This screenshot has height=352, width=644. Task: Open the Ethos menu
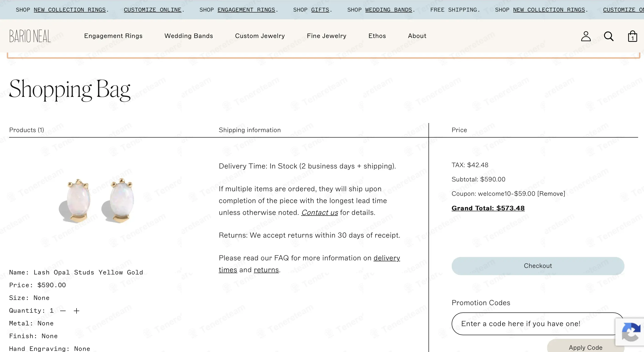tap(377, 36)
